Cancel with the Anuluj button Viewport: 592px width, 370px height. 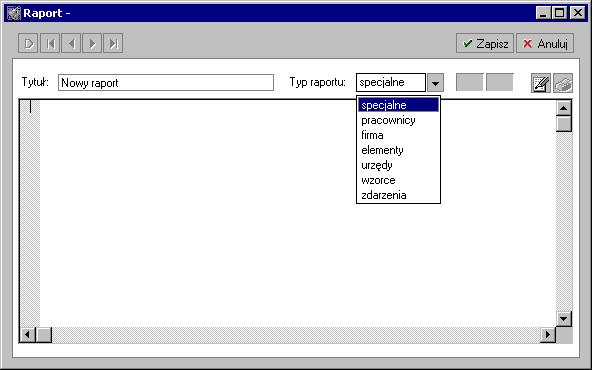point(545,43)
